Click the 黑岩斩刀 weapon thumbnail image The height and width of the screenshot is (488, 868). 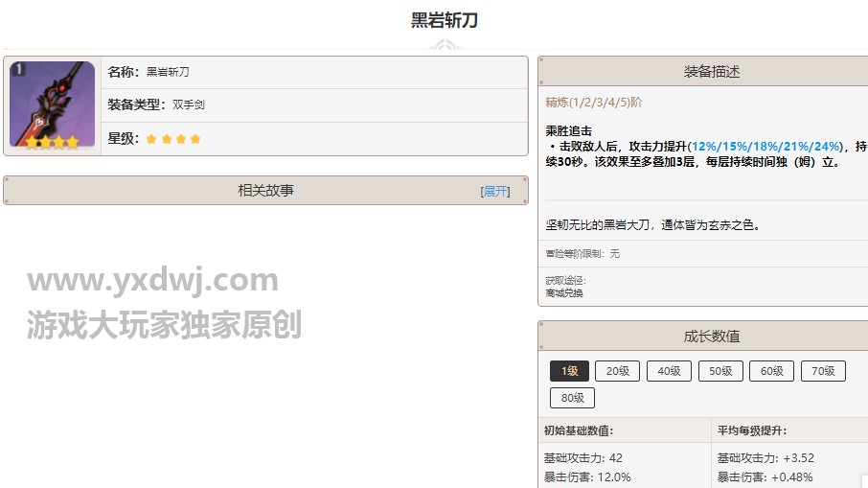tap(53, 105)
